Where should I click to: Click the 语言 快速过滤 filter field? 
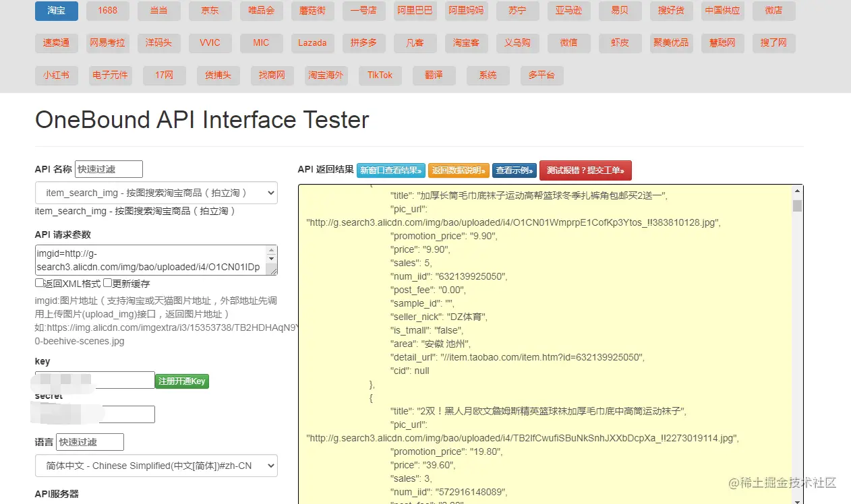pos(90,442)
